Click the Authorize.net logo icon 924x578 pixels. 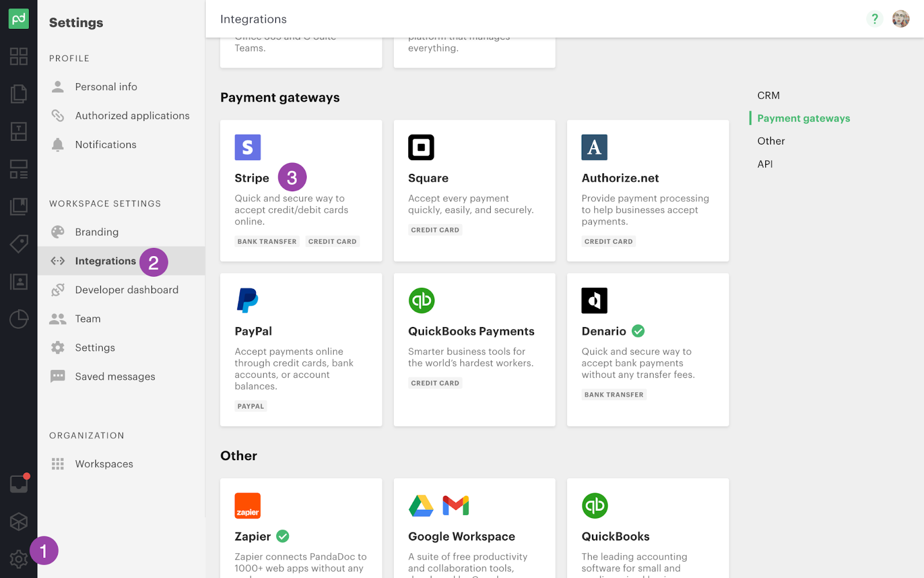[594, 147]
